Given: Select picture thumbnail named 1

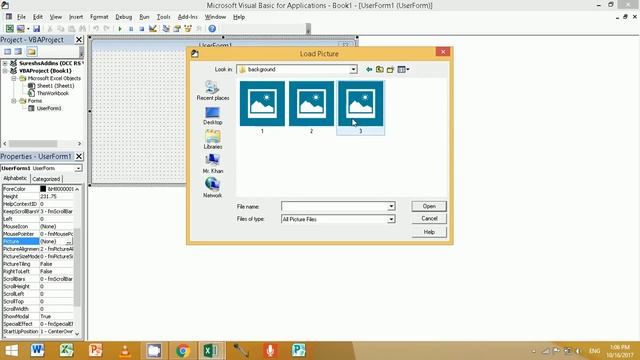Looking at the screenshot, I should 262,107.
